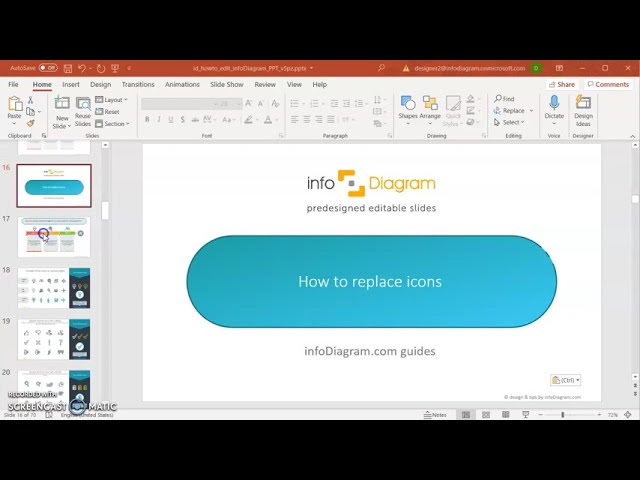Expand the Select dropdown
The width and height of the screenshot is (640, 480).
point(509,122)
